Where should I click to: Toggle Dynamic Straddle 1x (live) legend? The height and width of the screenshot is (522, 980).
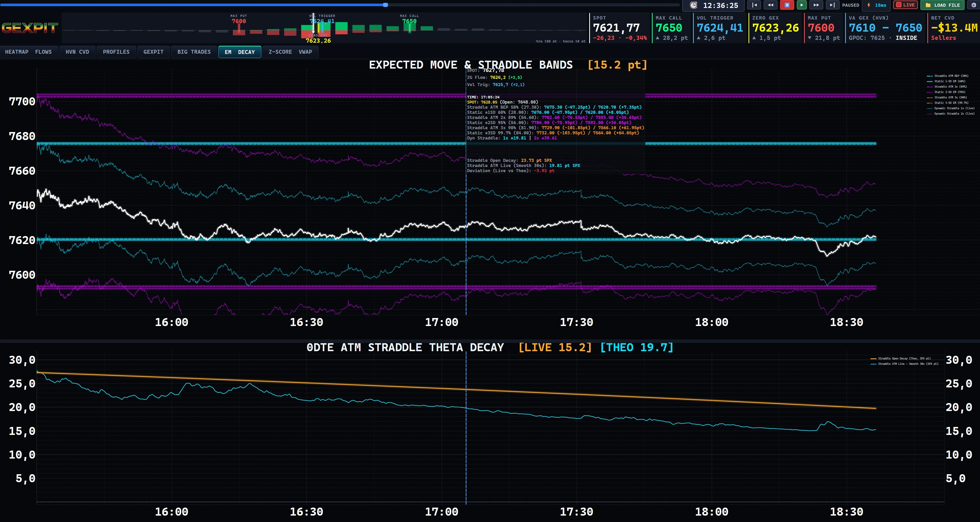click(951, 108)
